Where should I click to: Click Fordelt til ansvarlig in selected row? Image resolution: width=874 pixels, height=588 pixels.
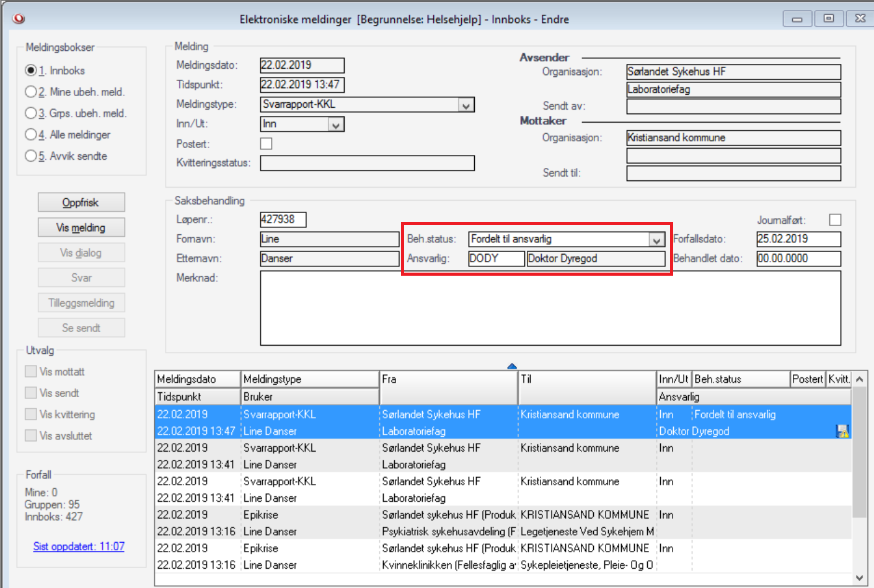pos(735,415)
